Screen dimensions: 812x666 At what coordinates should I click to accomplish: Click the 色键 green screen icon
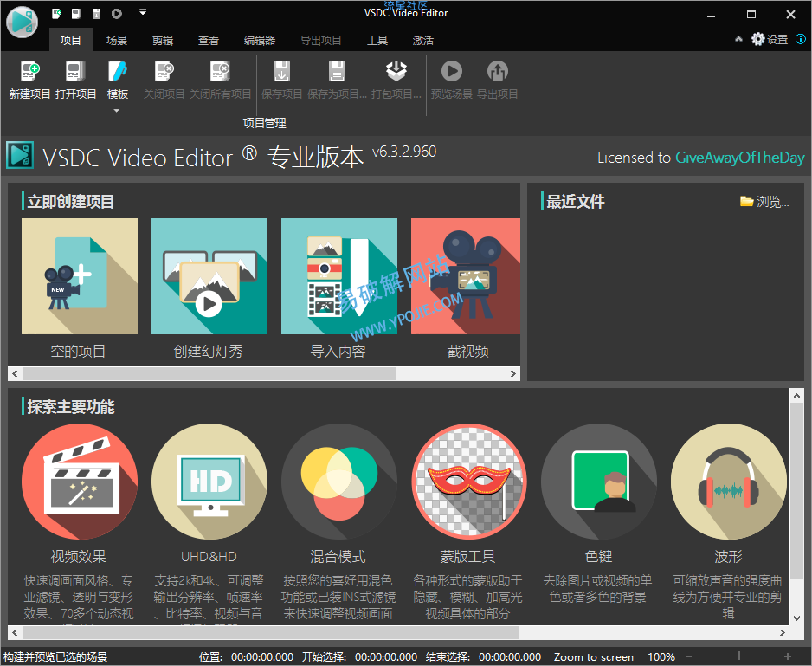point(599,482)
